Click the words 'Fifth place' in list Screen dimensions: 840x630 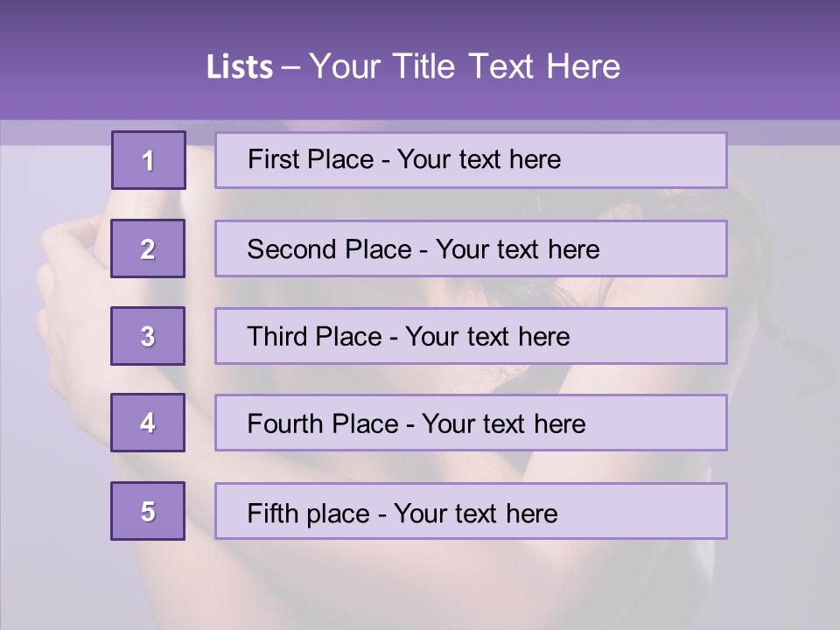(309, 514)
